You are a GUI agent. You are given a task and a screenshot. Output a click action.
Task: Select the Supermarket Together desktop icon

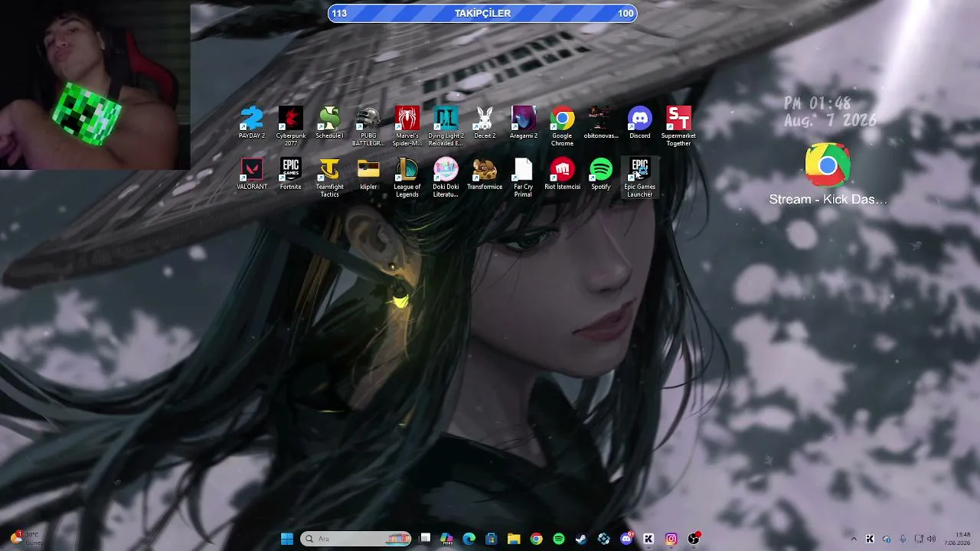pyautogui.click(x=678, y=126)
